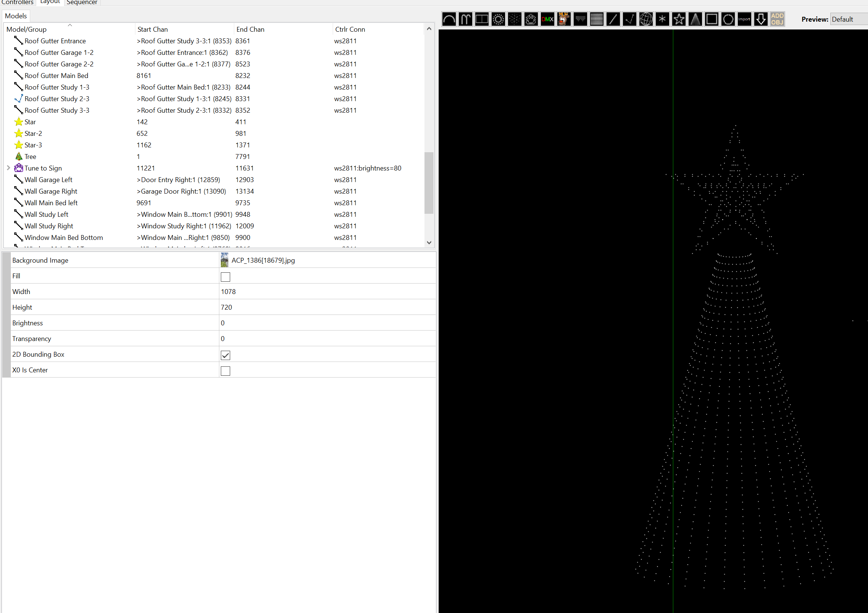Select the Matrix model tool
Image resolution: width=868 pixels, height=613 pixels.
[597, 19]
